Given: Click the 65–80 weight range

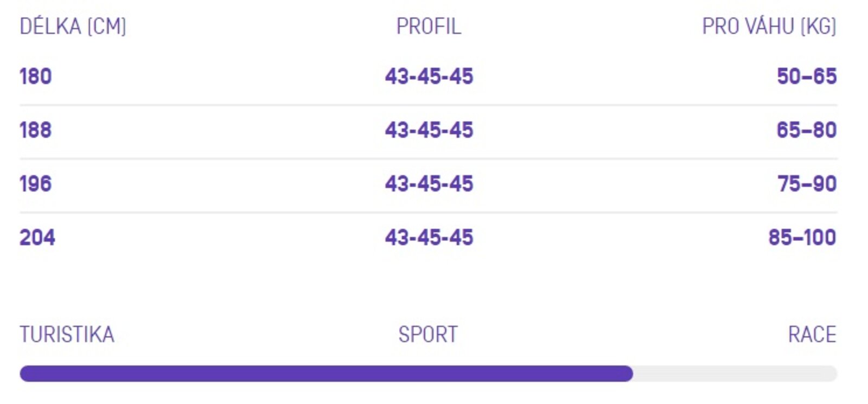Looking at the screenshot, I should 807,130.
